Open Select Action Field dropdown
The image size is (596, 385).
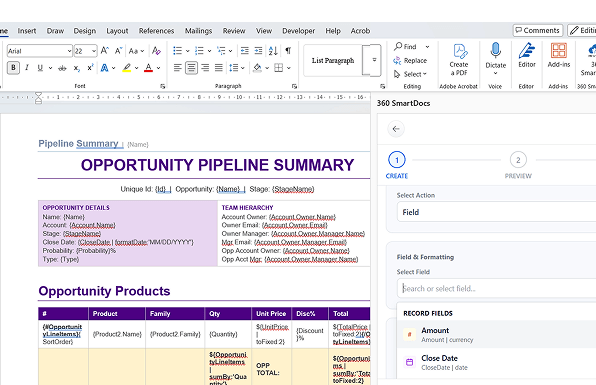pyautogui.click(x=496, y=212)
